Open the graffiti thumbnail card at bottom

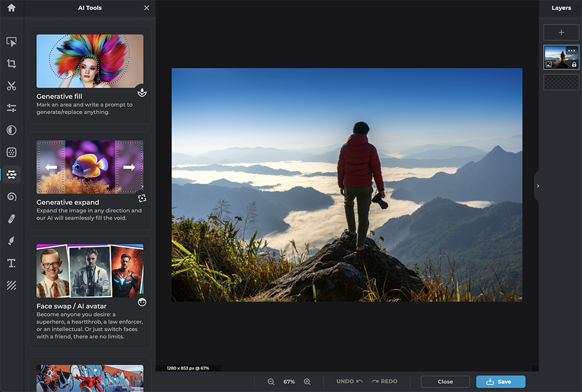coord(90,378)
